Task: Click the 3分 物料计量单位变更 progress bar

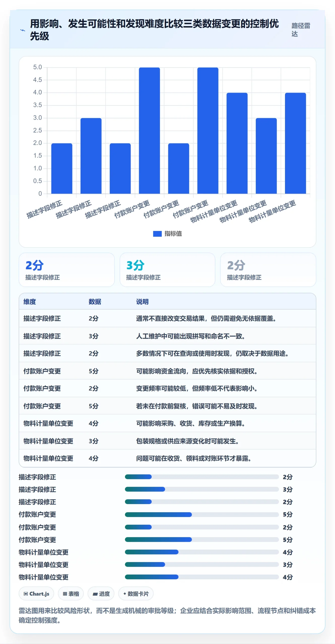Action: tap(202, 565)
